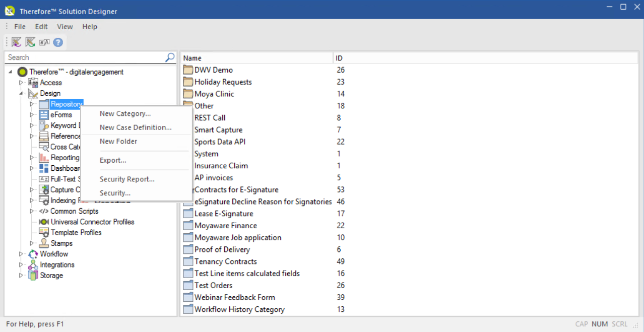Viewport: 644px width, 332px height.
Task: Expand the Storage node arrow
Action: (21, 276)
